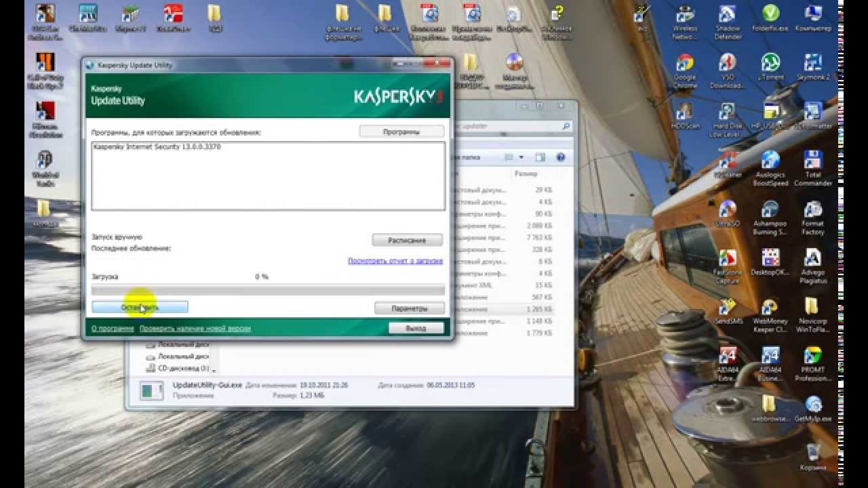Open Google Chrome desktop icon
Image resolution: width=868 pixels, height=488 pixels.
(x=685, y=70)
